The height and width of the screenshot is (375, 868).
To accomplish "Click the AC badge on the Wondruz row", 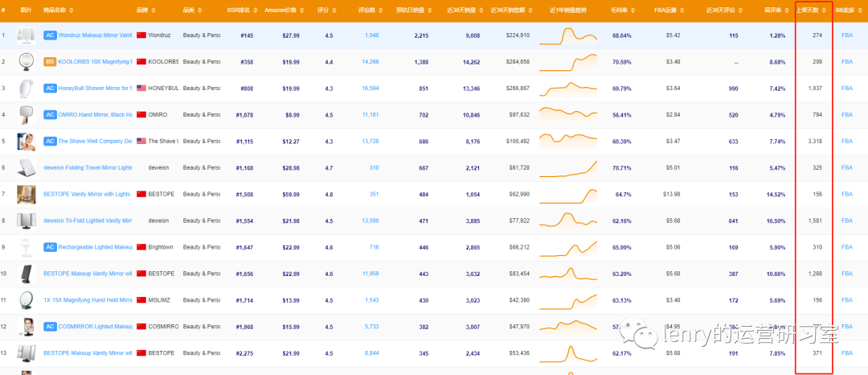I will [x=50, y=35].
